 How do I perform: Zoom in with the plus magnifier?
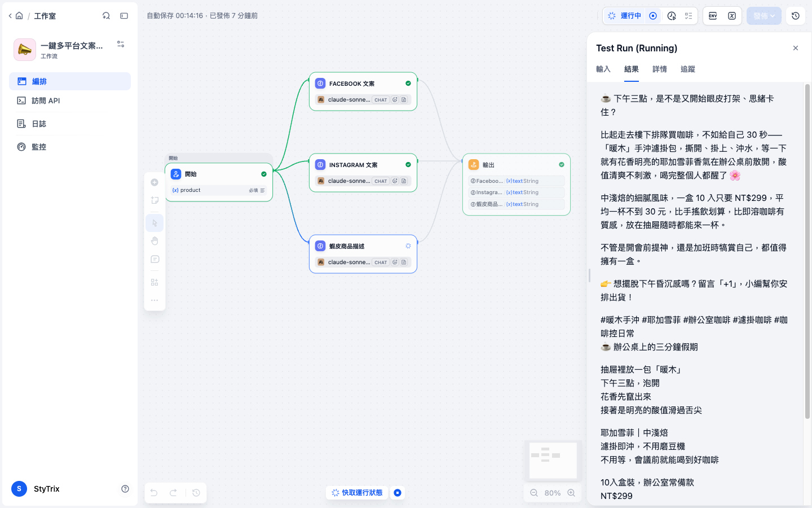point(571,493)
